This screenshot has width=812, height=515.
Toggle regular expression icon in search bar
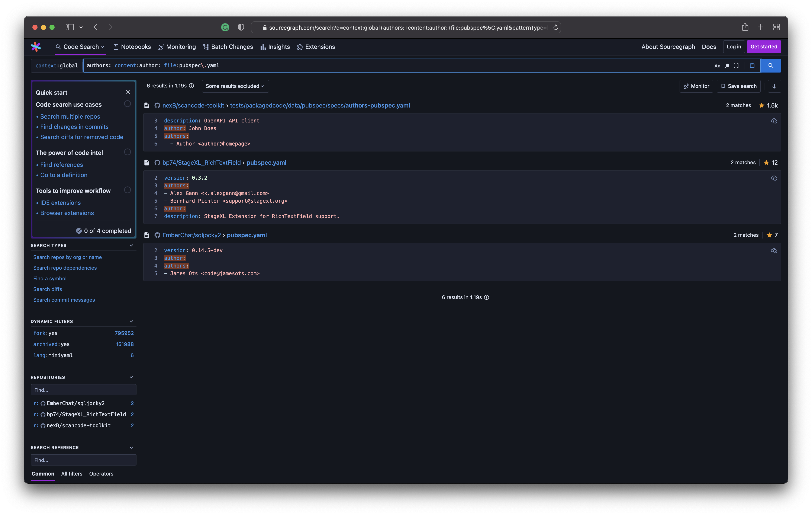point(727,66)
